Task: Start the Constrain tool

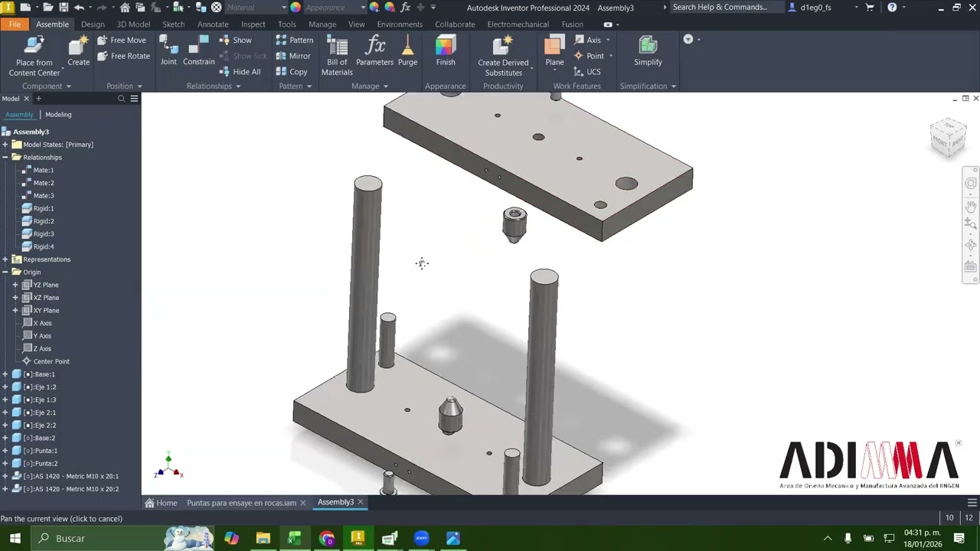Action: (198, 51)
